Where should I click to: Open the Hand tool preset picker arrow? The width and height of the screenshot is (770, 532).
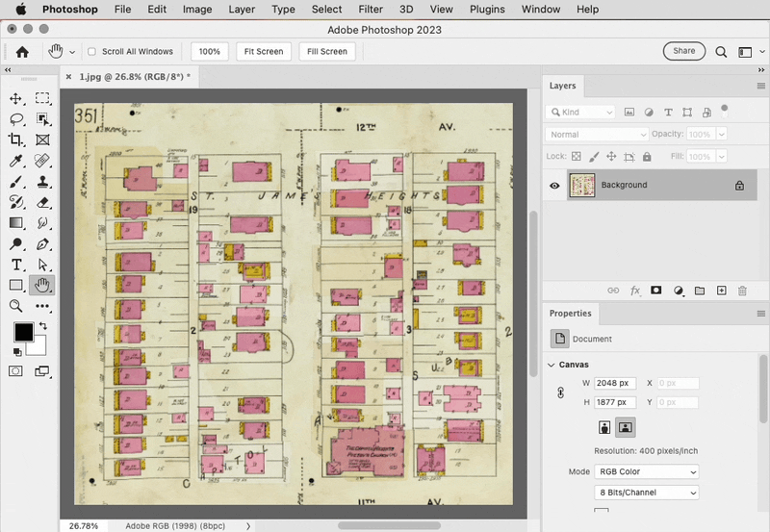tap(72, 52)
